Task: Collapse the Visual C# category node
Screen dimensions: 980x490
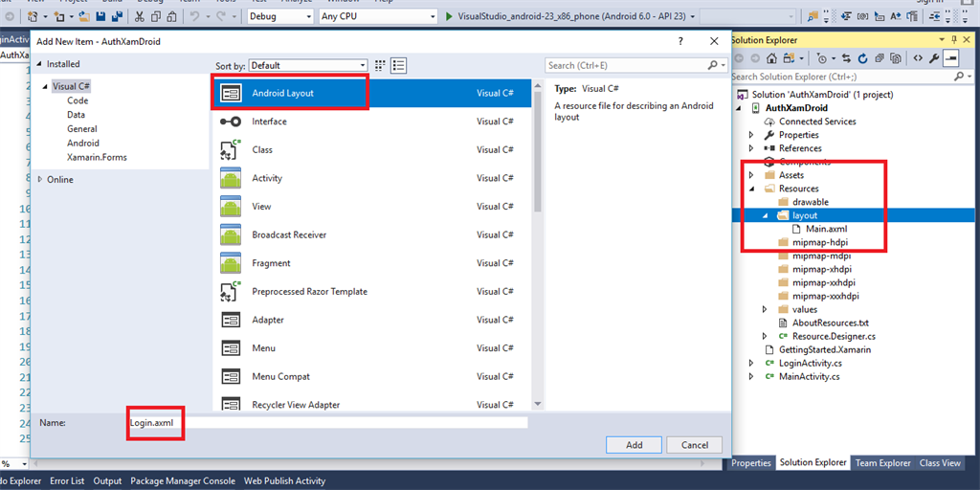Action: pos(46,86)
